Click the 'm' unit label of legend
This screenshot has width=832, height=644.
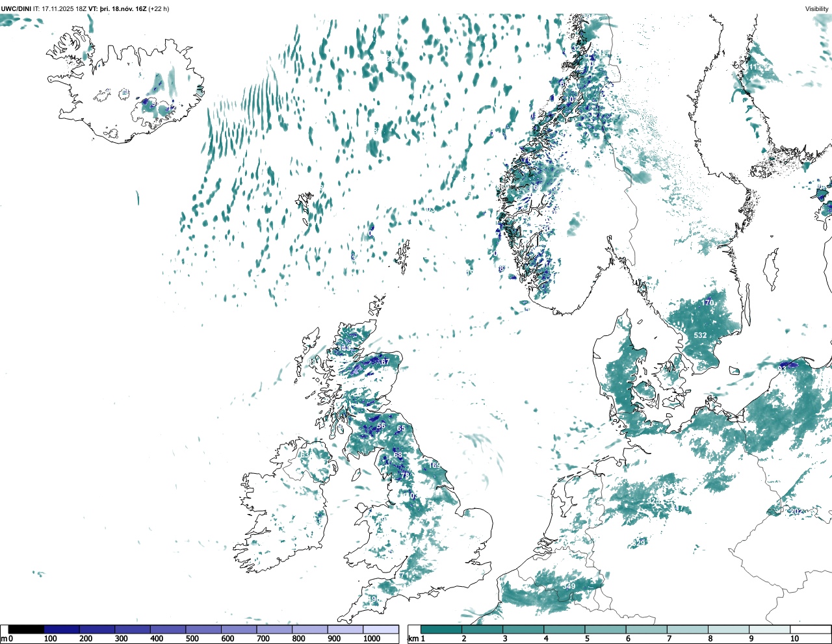3,639
